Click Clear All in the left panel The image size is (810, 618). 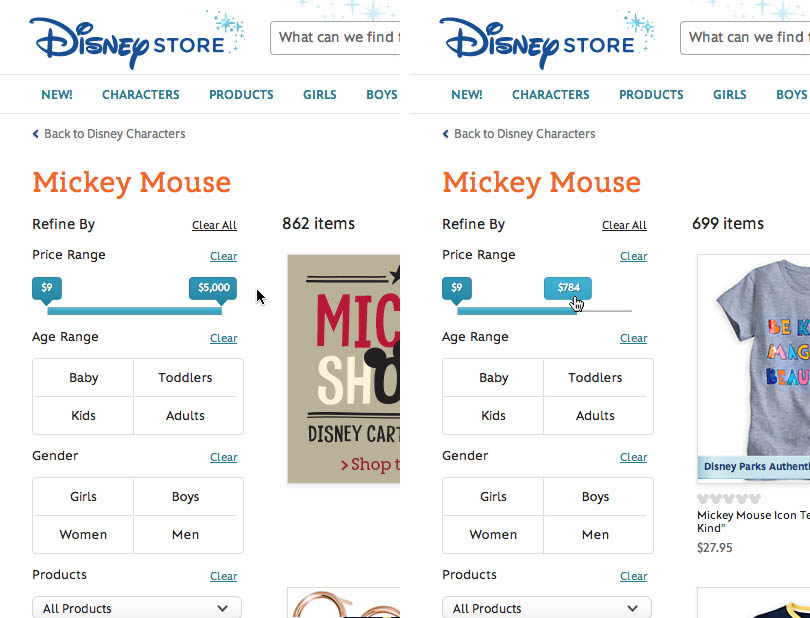(x=214, y=226)
